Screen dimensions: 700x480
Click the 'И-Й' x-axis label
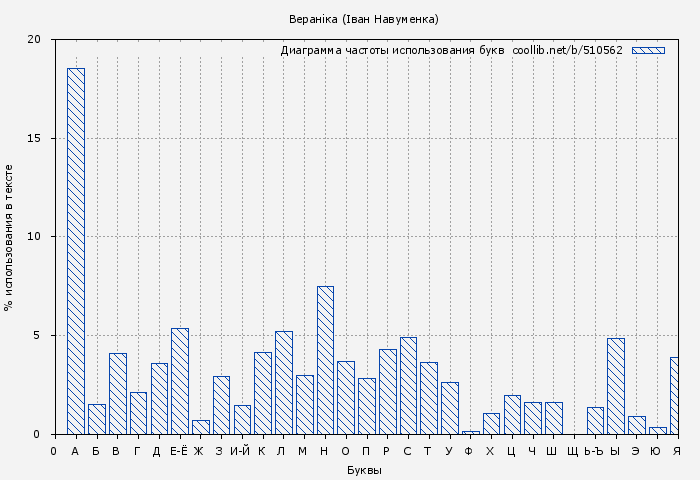[x=240, y=452]
